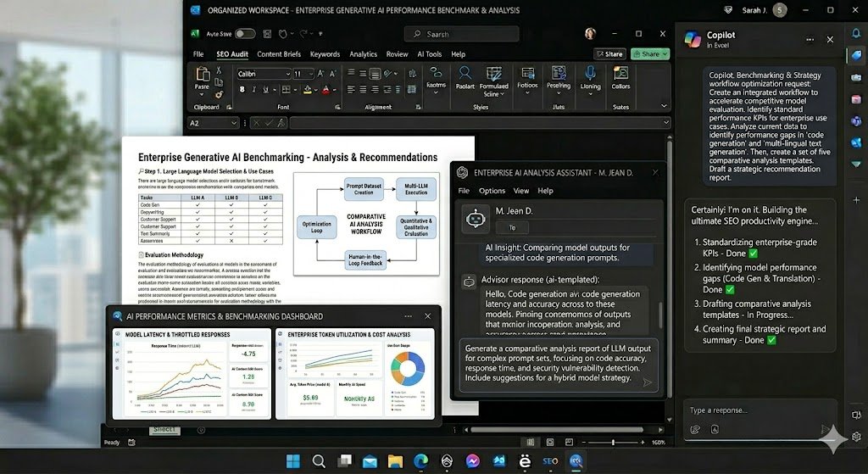
Task: Click the Redo icon in the title bar
Action: [x=303, y=34]
